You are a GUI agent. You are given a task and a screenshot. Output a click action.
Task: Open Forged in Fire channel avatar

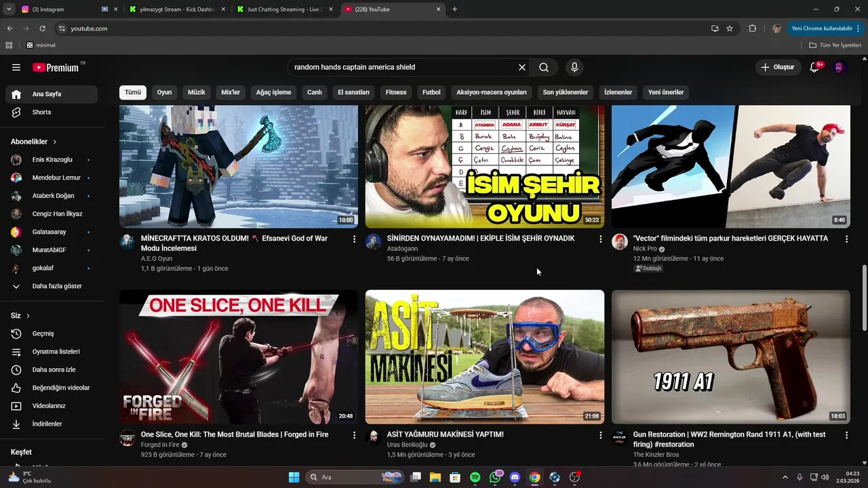click(x=127, y=438)
